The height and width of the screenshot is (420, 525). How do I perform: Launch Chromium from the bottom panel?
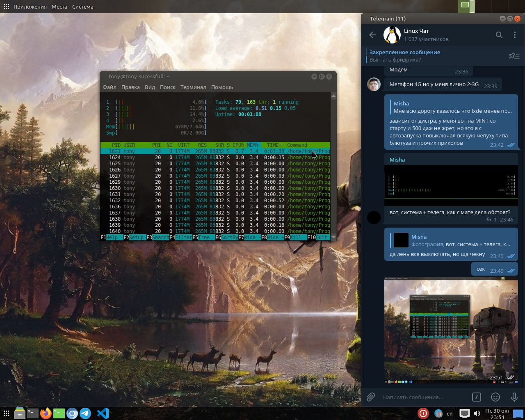coord(72,413)
